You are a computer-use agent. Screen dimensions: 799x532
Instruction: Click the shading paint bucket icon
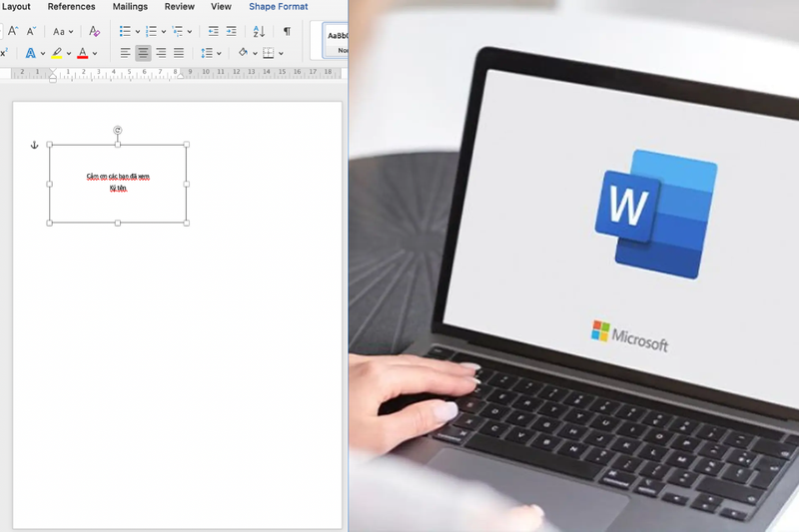pyautogui.click(x=243, y=53)
